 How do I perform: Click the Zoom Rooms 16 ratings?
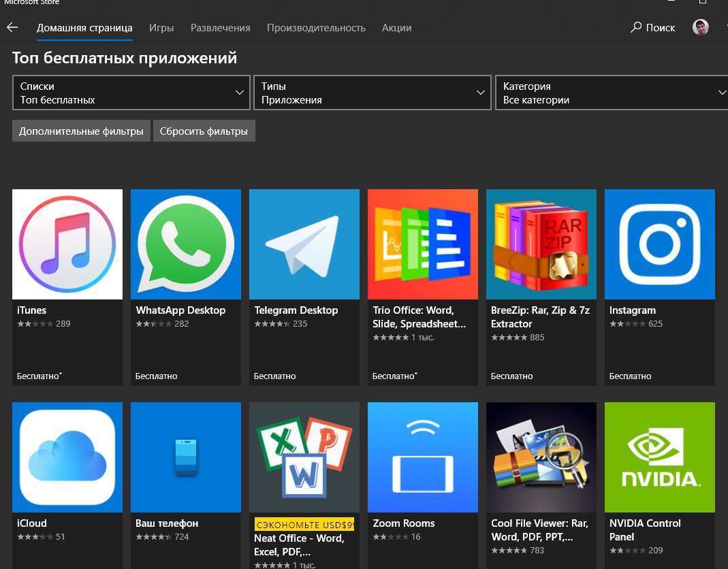tap(396, 537)
